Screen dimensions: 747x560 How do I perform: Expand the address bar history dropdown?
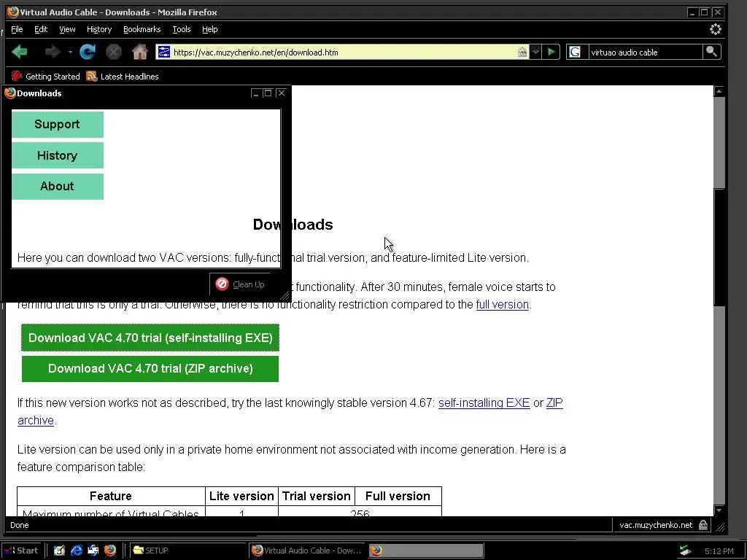pos(535,52)
